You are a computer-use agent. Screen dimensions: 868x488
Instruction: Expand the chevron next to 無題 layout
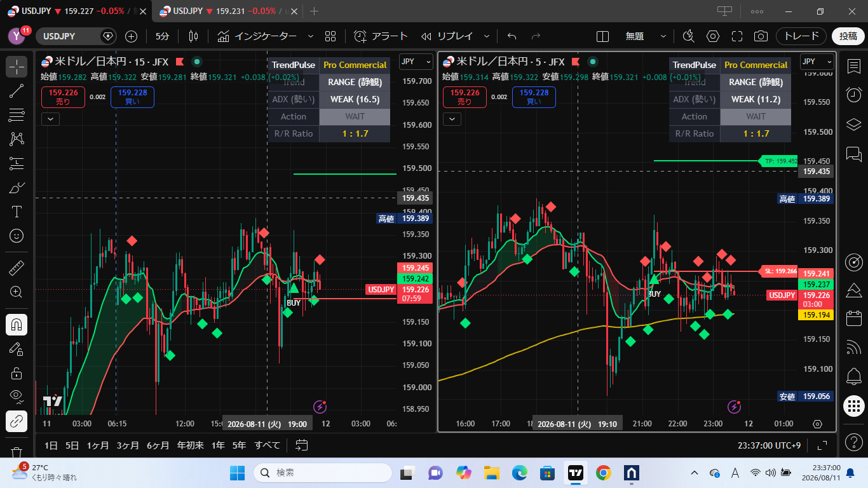pos(663,36)
